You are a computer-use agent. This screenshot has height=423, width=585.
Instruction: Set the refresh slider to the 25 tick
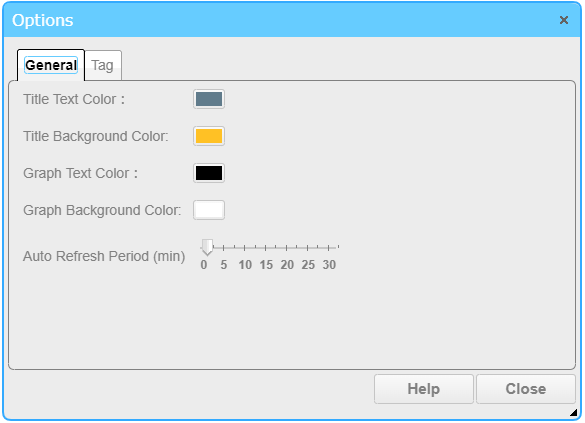(x=308, y=248)
